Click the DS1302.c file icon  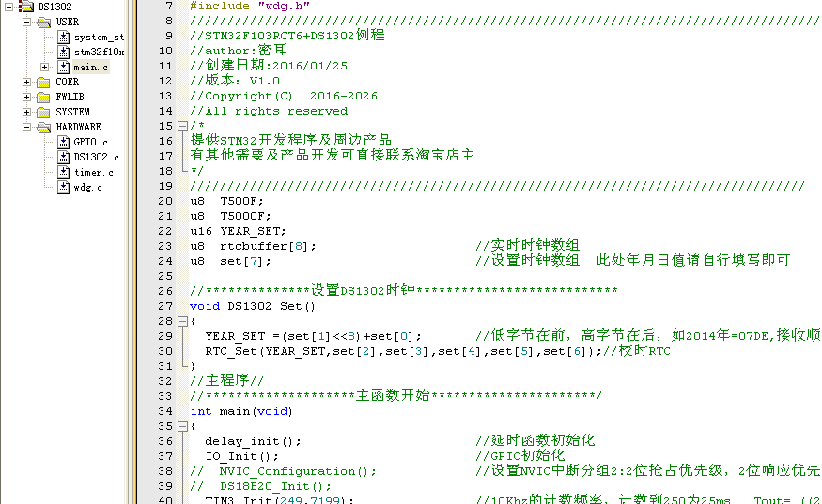64,157
